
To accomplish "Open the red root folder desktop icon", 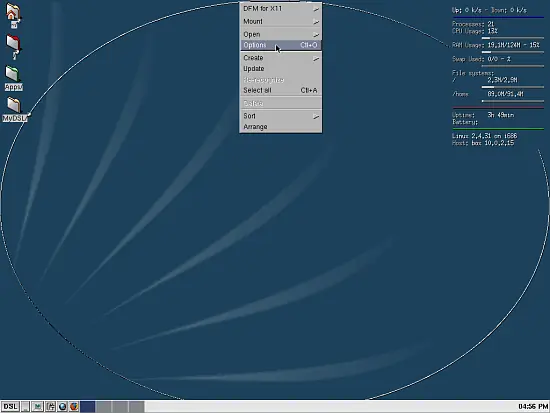I will point(14,46).
